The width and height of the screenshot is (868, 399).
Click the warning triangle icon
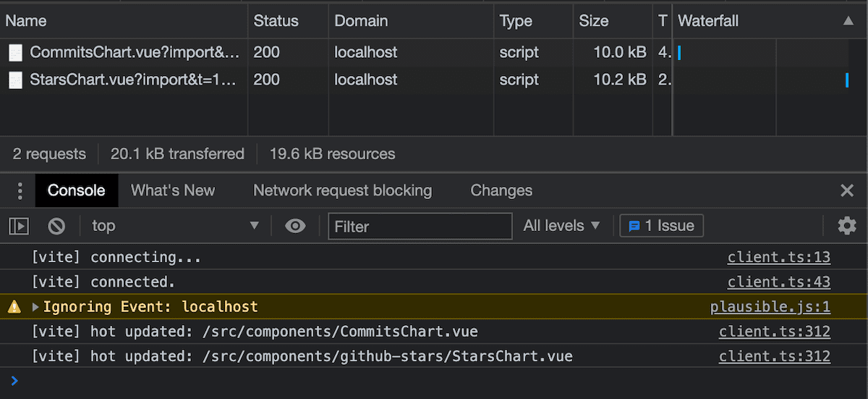coord(14,307)
